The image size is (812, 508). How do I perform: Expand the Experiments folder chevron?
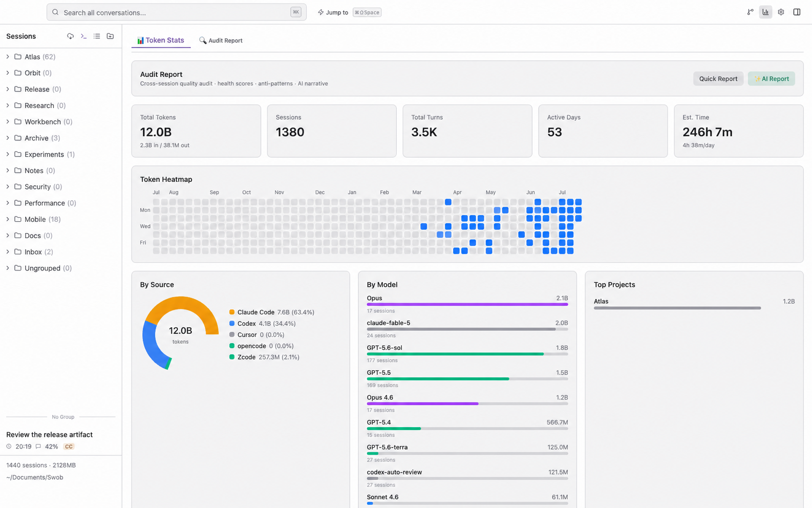8,154
